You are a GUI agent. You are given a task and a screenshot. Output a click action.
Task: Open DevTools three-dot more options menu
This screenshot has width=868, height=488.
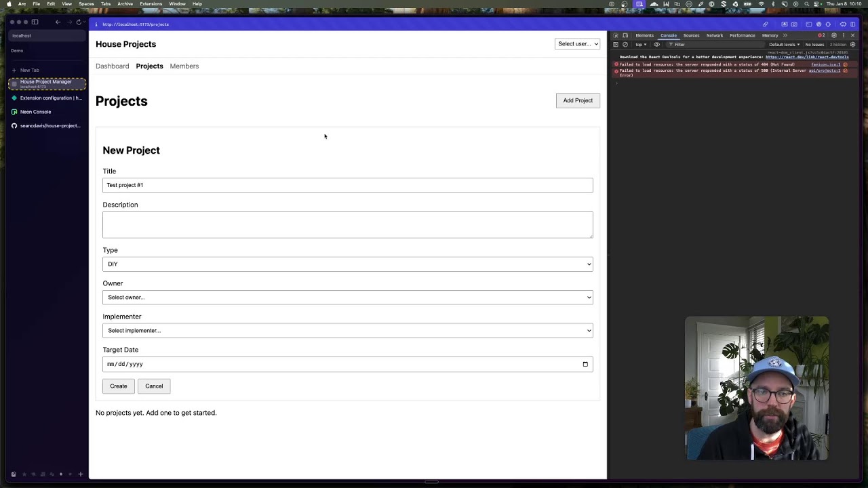pos(844,35)
